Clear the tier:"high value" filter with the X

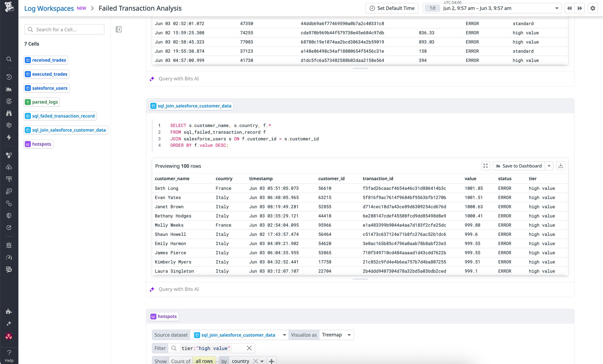(249, 348)
